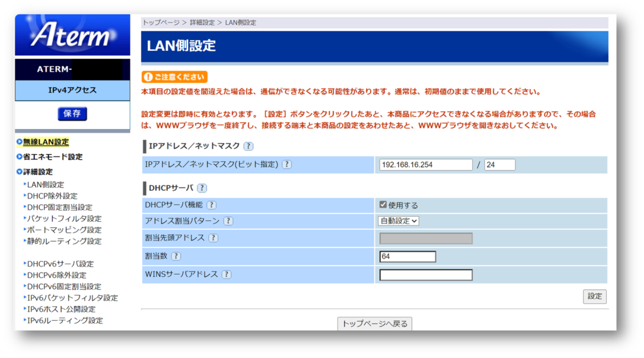The width and height of the screenshot is (644, 358).
Task: Toggle the 使用する DHCP server checkbox
Action: click(383, 205)
